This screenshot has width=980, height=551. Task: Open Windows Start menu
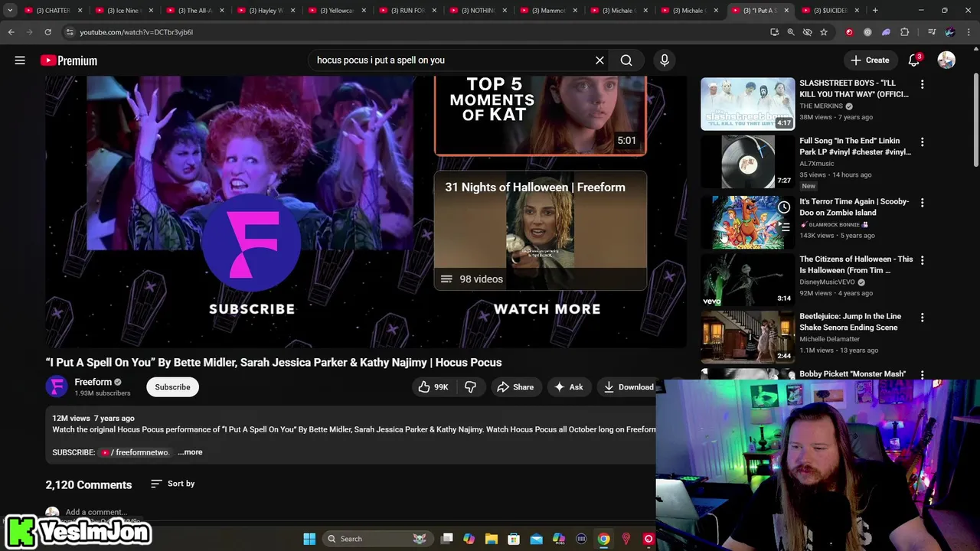(309, 539)
